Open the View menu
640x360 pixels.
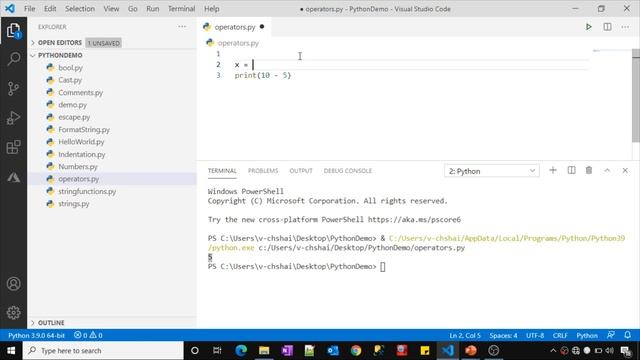click(x=111, y=9)
